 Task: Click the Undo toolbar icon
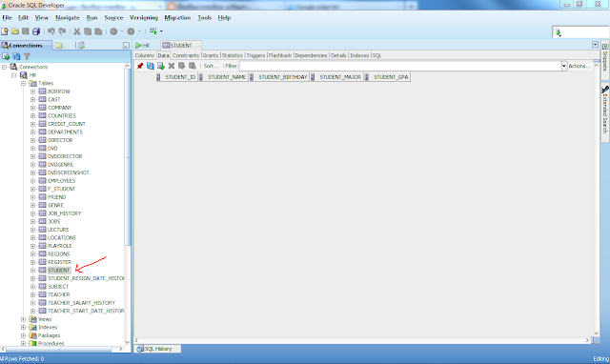pyautogui.click(x=51, y=31)
